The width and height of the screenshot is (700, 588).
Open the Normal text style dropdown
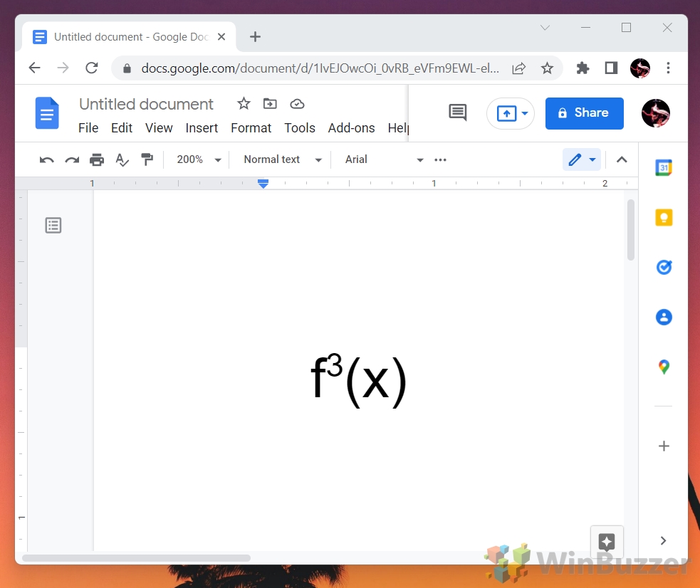(283, 159)
